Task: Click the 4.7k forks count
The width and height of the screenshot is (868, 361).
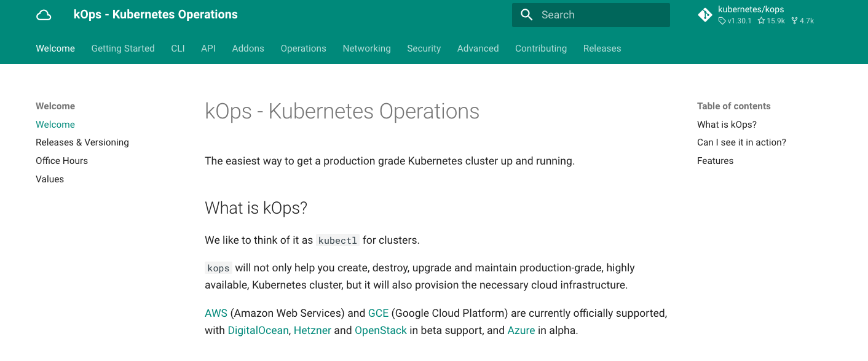Action: click(803, 21)
